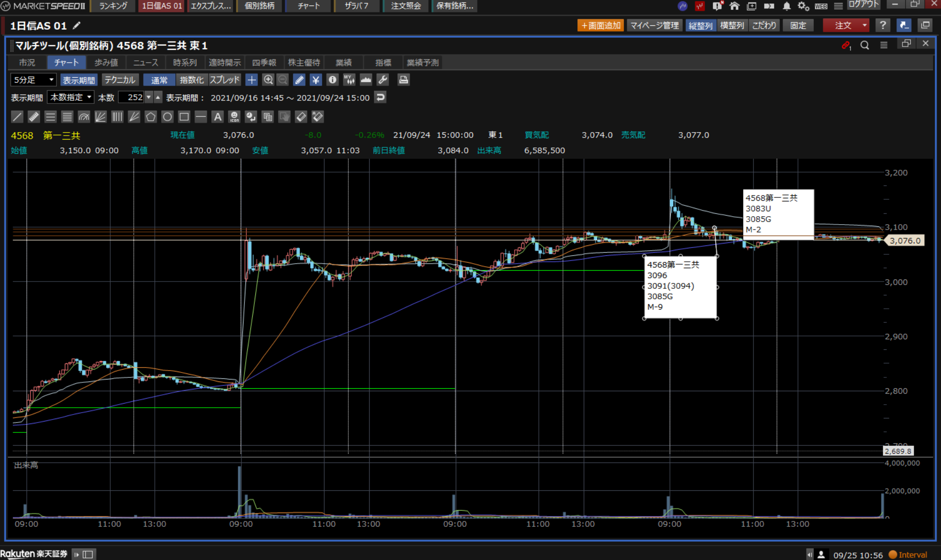Image resolution: width=941 pixels, height=560 pixels.
Task: Toggle the 固定 pin button
Action: (798, 25)
